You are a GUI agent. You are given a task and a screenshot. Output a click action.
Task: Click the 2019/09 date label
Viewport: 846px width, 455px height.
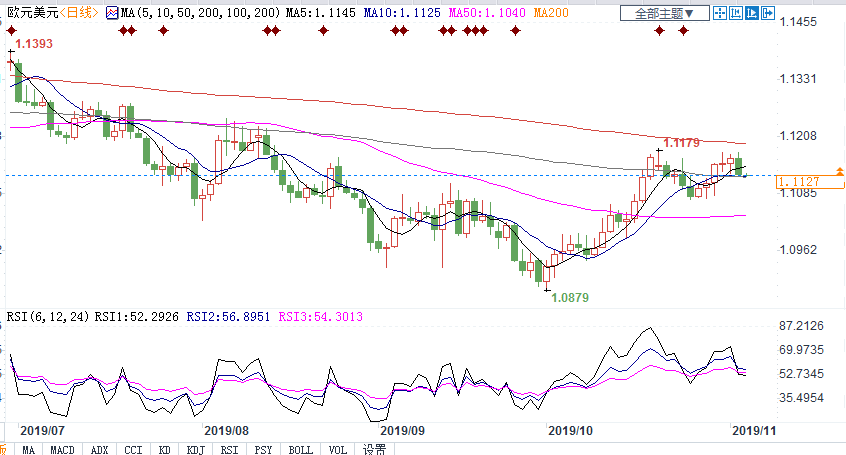pos(402,431)
